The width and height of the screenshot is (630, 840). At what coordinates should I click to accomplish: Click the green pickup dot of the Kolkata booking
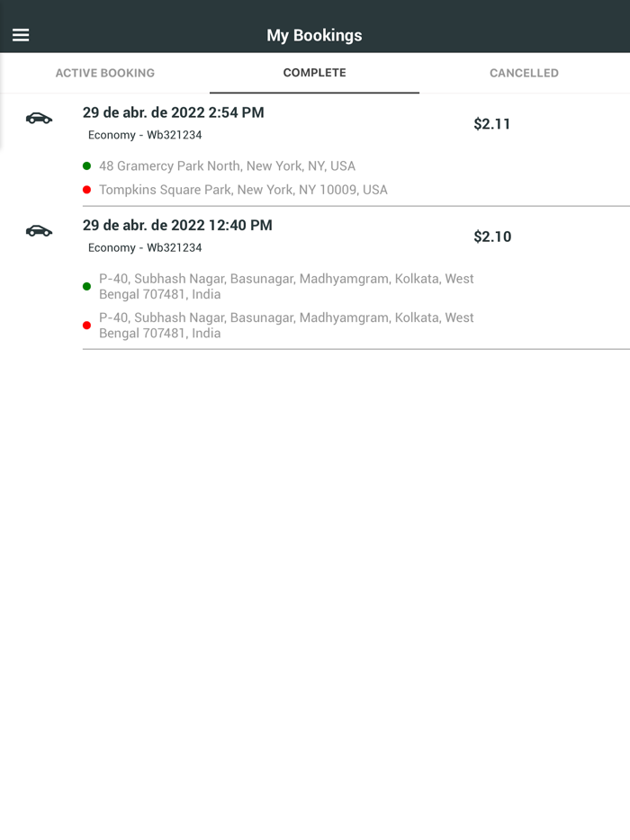(86, 287)
